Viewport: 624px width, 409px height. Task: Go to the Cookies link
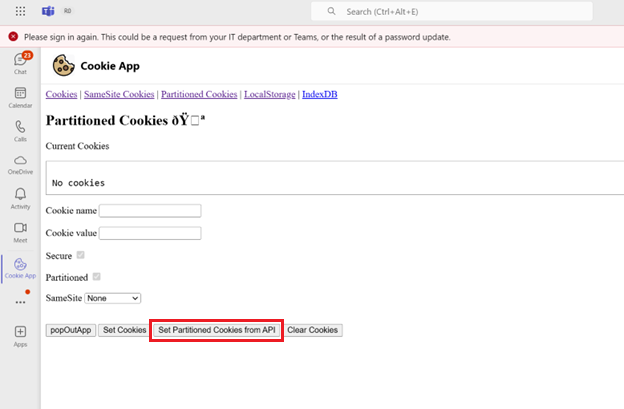[x=61, y=94]
